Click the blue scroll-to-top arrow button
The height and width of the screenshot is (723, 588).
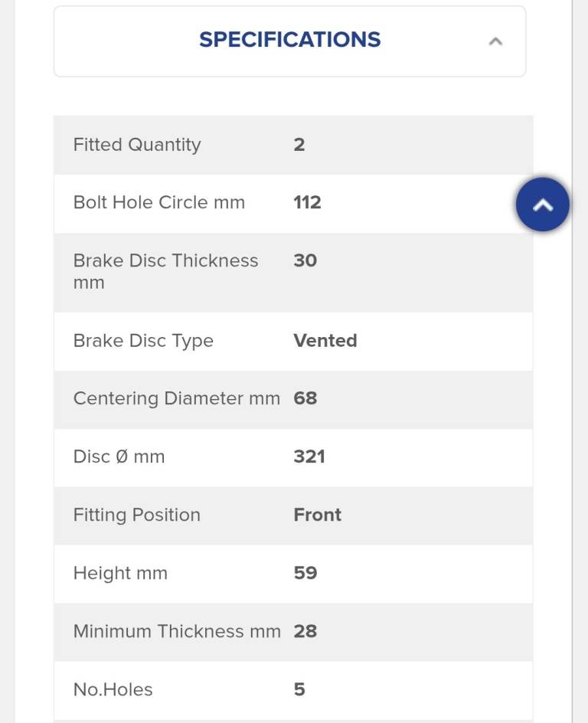(542, 204)
